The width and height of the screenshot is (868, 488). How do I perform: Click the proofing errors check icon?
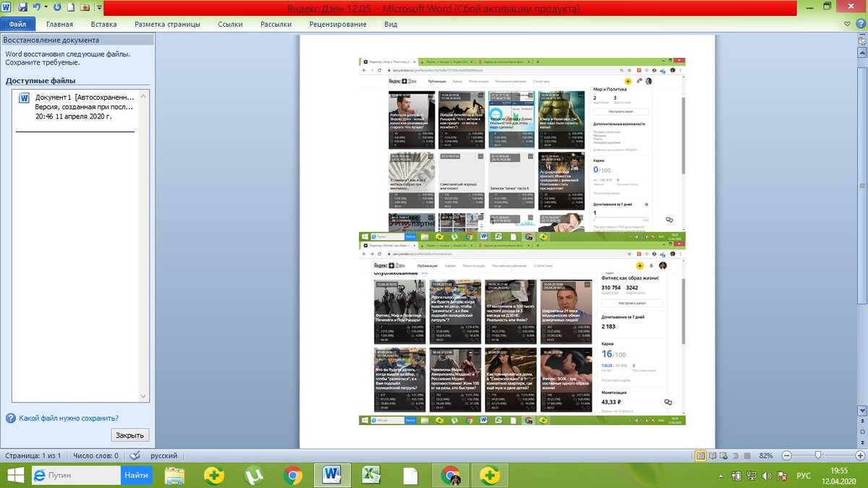[135, 455]
